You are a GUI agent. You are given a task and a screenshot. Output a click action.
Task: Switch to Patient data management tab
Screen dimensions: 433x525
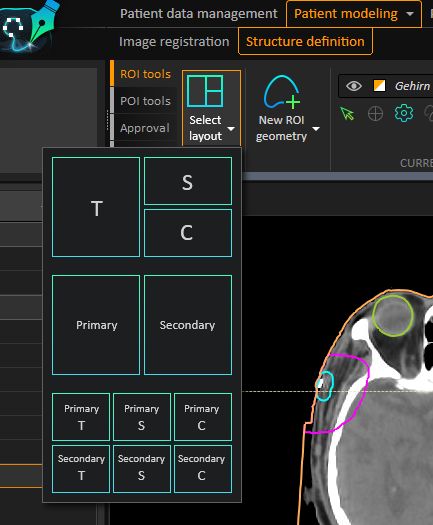[x=199, y=14]
